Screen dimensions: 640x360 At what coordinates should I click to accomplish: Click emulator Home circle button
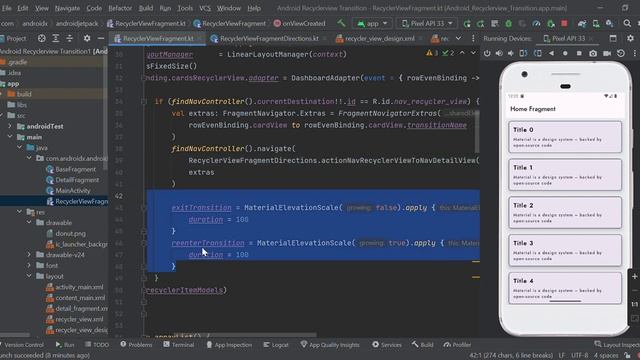click(x=565, y=53)
